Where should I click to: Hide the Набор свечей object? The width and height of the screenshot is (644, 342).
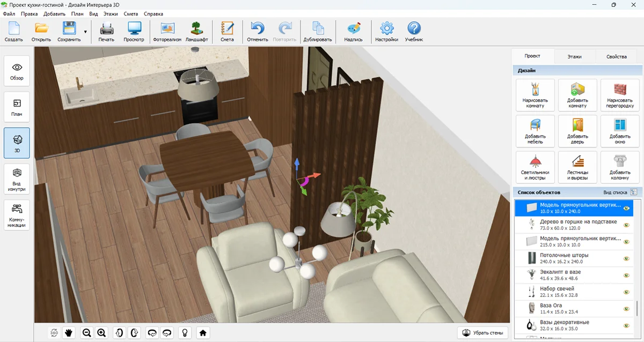pyautogui.click(x=626, y=292)
